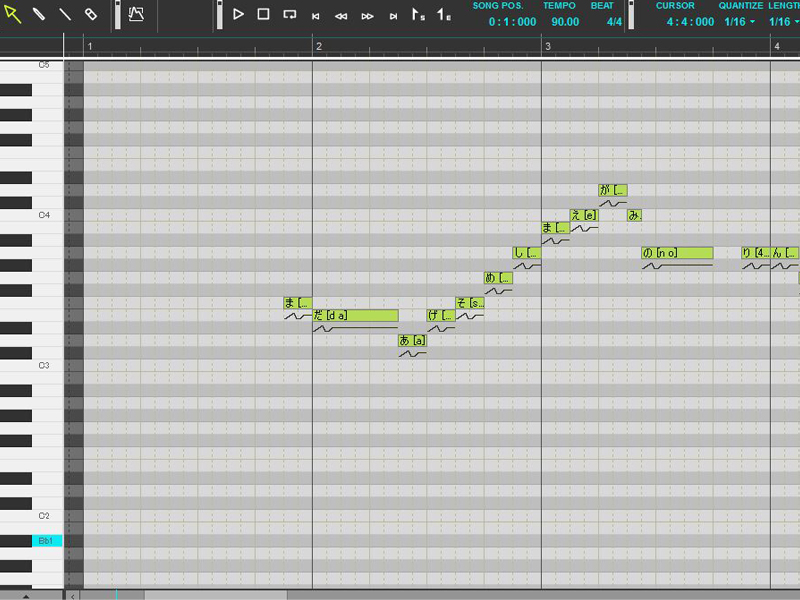
Task: Click the Tempo value 90.00
Action: (565, 21)
